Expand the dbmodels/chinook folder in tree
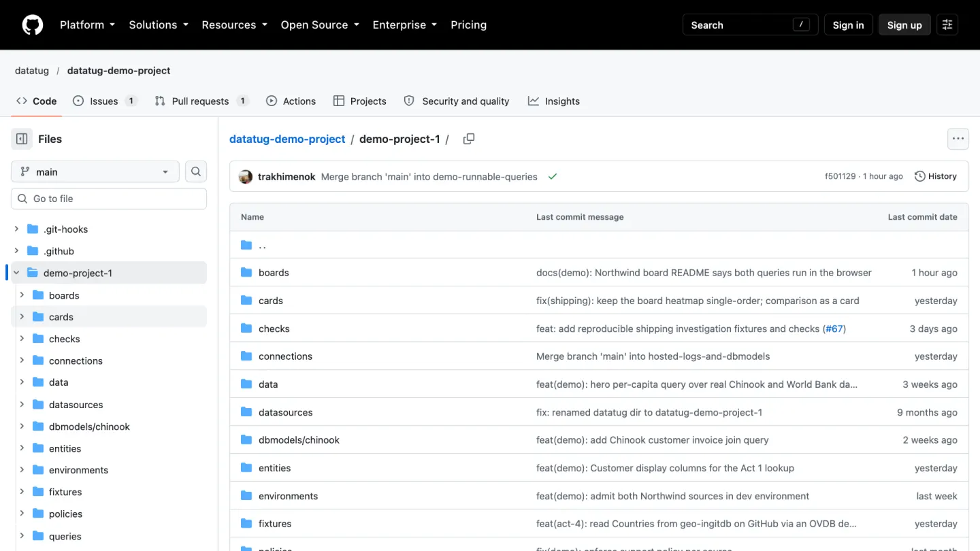Viewport: 980px width, 551px height. click(22, 427)
